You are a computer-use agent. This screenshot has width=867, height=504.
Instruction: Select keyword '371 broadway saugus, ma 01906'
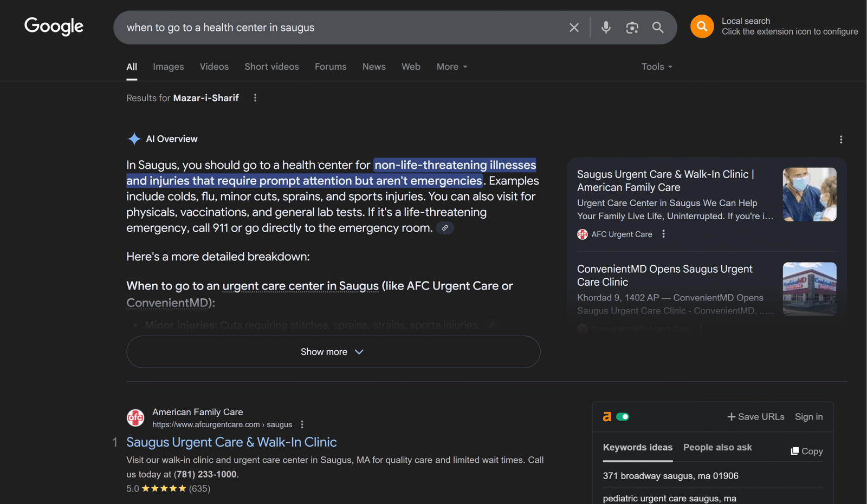(671, 476)
